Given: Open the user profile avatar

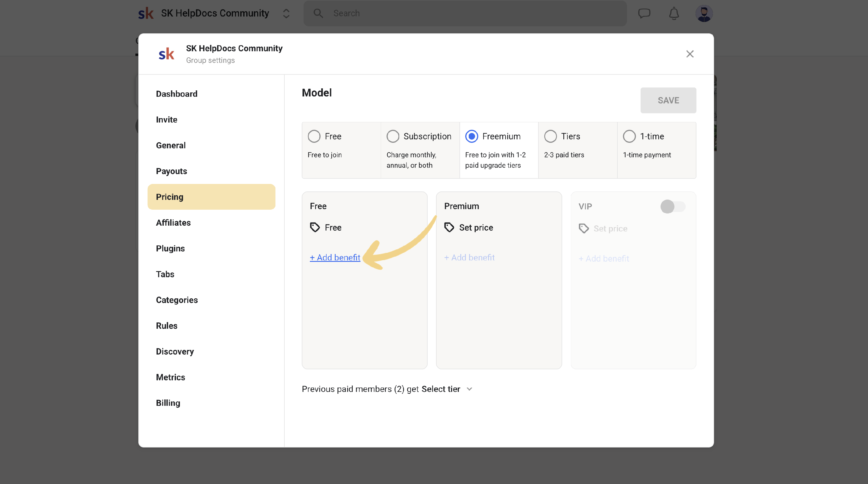Looking at the screenshot, I should (704, 14).
